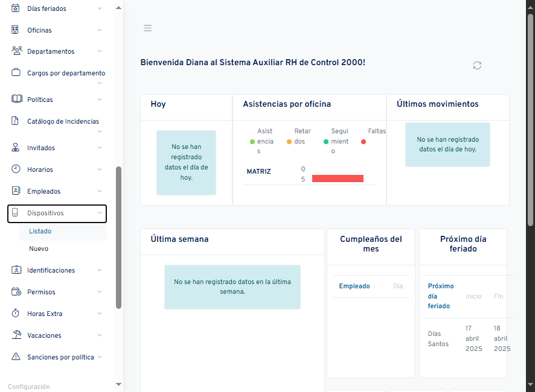Click the Políticas book icon
Viewport: 535px width, 392px height.
tap(16, 99)
